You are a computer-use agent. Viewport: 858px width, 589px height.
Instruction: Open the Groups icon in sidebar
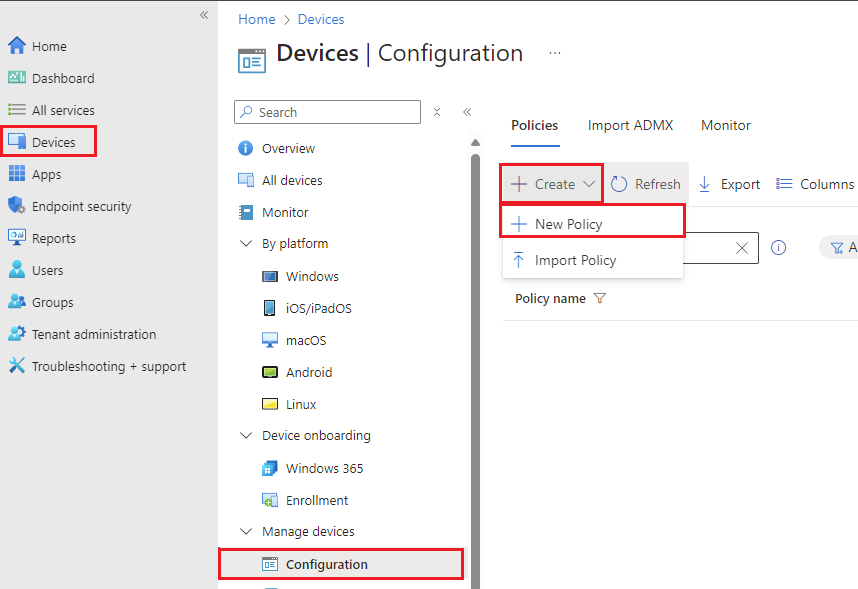[x=17, y=302]
